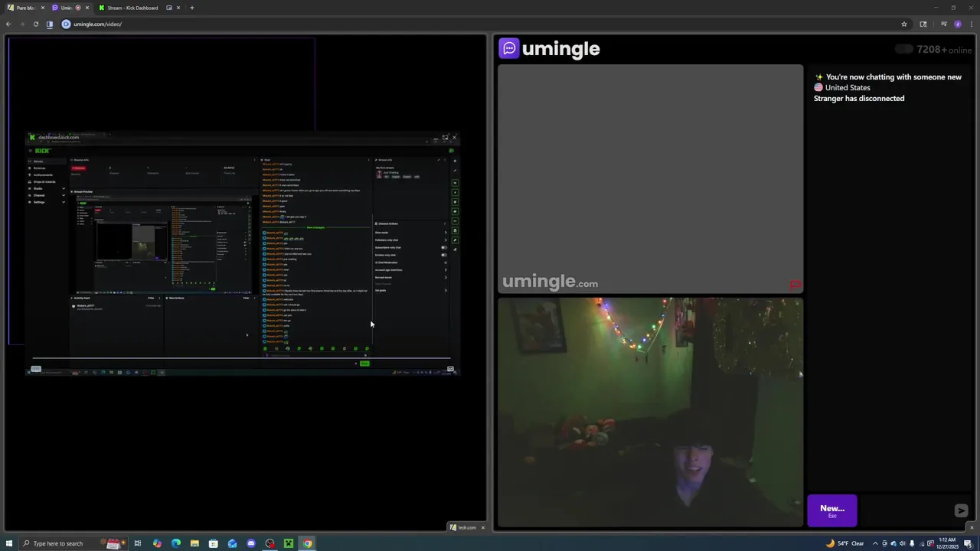Open the browser extensions icon
This screenshot has height=551, width=980.
pos(923,24)
